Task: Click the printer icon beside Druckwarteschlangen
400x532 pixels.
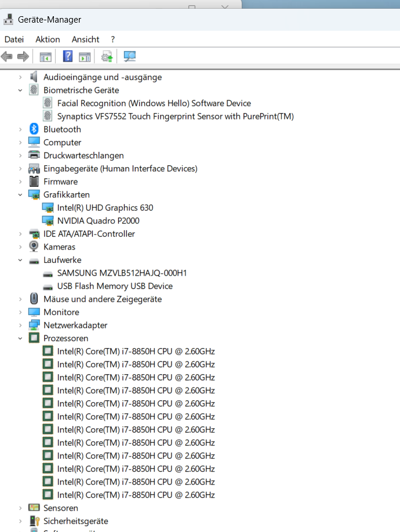Action: [34, 155]
